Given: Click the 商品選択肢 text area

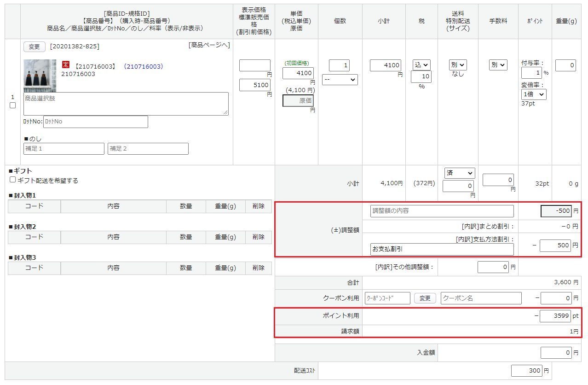Looking at the screenshot, I should pyautogui.click(x=126, y=104).
